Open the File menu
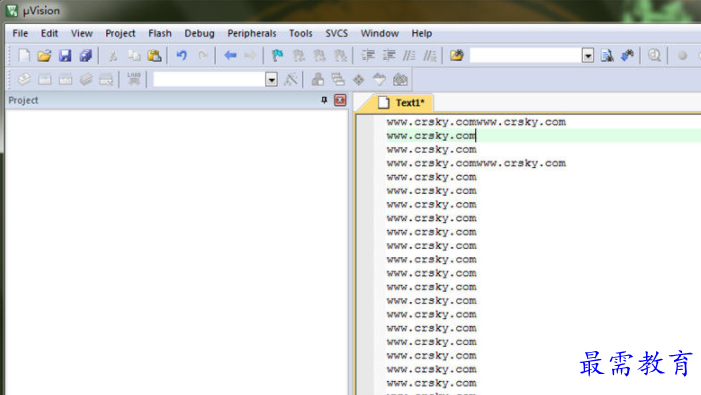 point(20,34)
